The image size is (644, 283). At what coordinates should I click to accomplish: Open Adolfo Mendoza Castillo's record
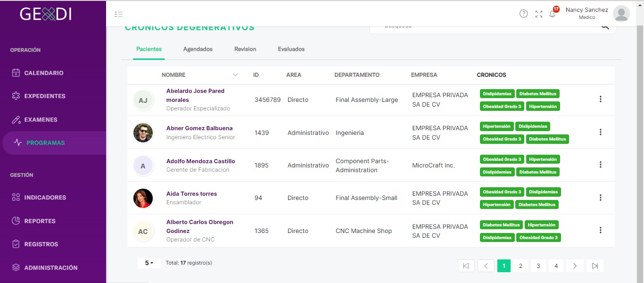[x=201, y=161]
